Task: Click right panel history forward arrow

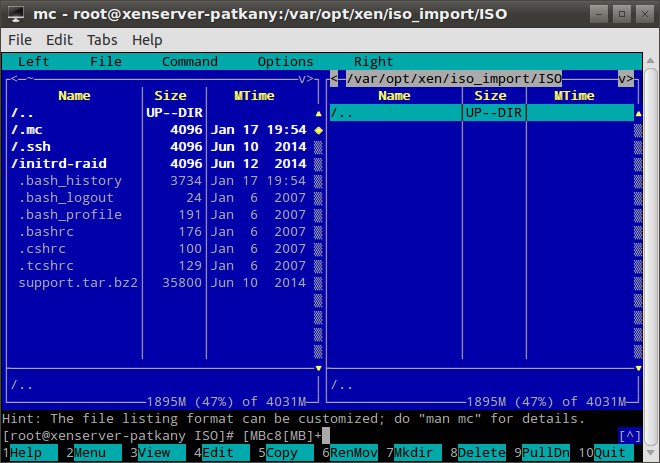Action: click(630, 79)
